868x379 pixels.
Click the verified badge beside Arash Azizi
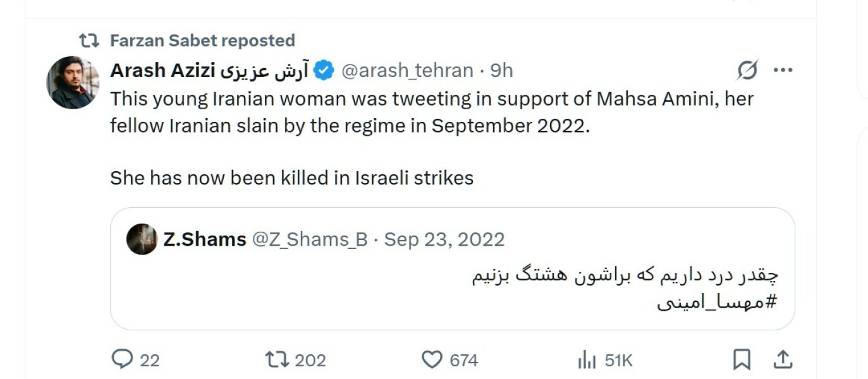[322, 71]
